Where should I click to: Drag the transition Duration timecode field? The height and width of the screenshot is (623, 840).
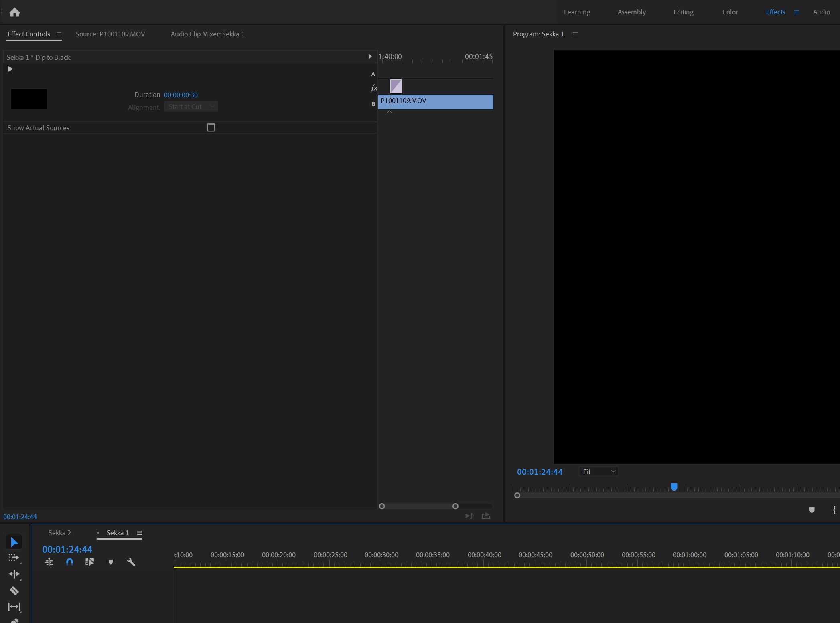pyautogui.click(x=180, y=95)
